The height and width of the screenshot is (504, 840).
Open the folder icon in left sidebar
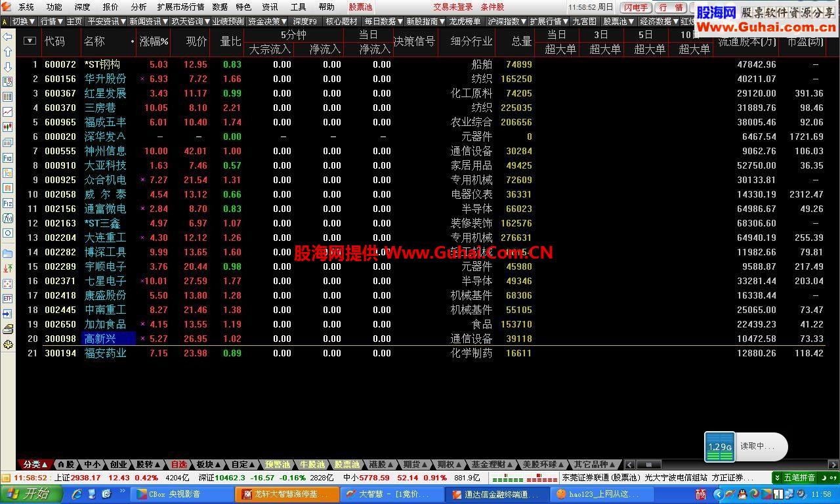coord(8,253)
